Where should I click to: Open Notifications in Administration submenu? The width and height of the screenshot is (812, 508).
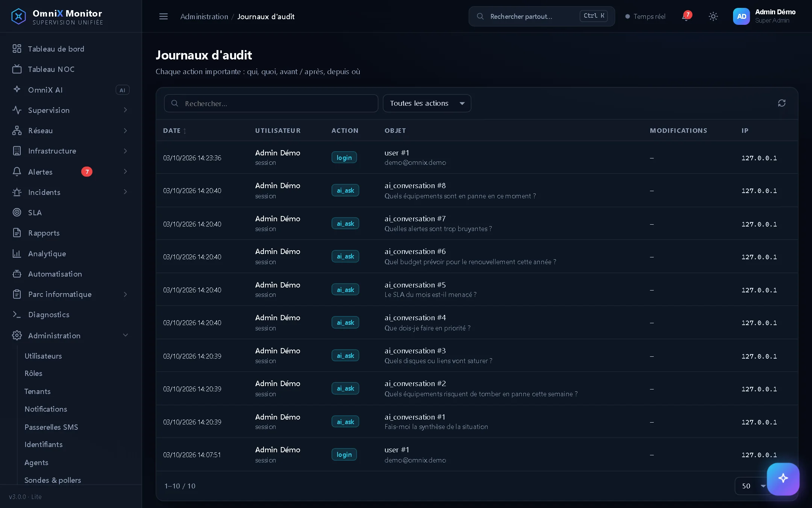[46, 409]
